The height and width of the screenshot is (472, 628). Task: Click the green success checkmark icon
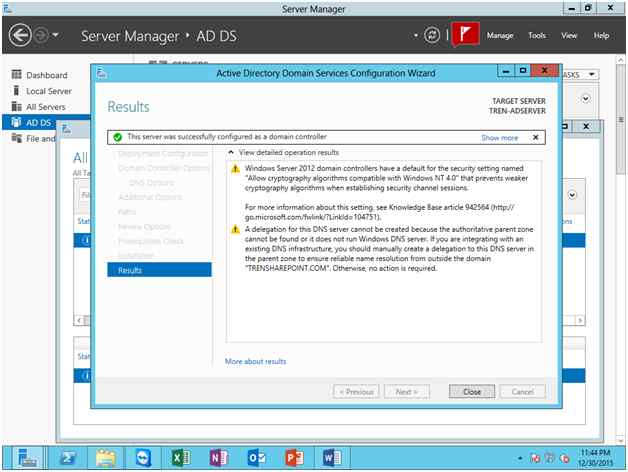pyautogui.click(x=117, y=137)
